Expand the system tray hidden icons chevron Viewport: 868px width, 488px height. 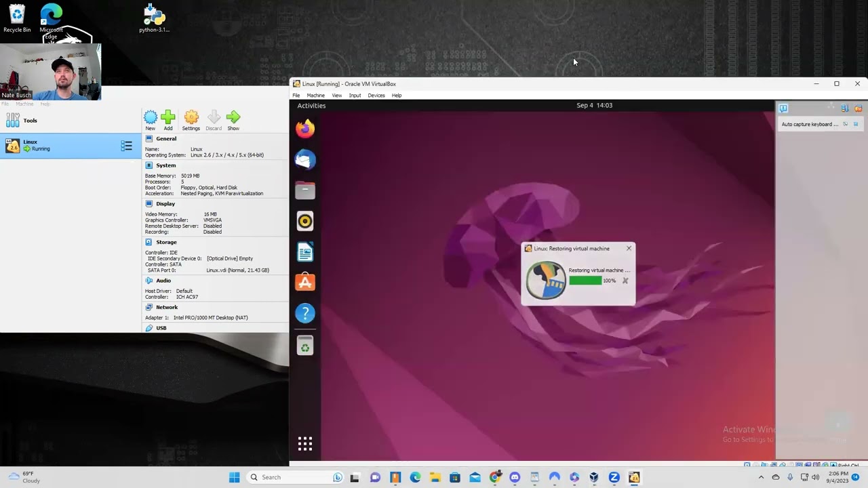tap(761, 477)
